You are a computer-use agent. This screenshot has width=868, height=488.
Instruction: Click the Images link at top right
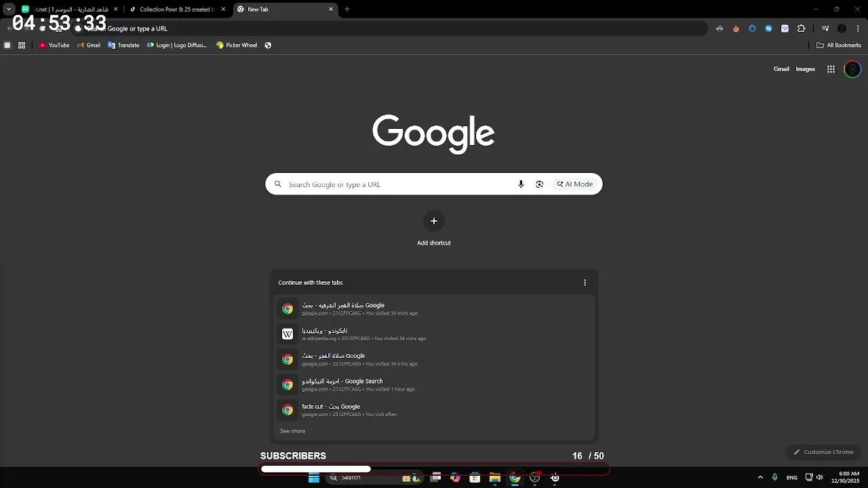pos(805,69)
